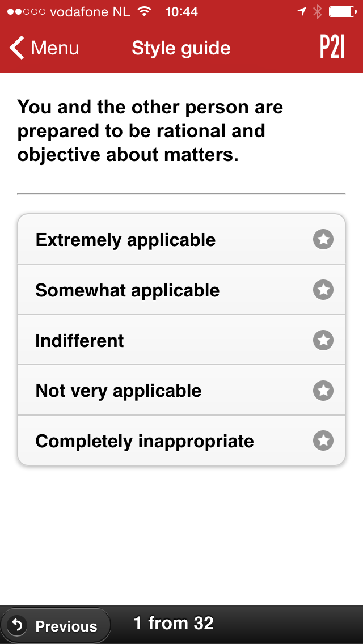
Task: Tap the Wi-Fi icon in status bar
Action: coord(145,11)
